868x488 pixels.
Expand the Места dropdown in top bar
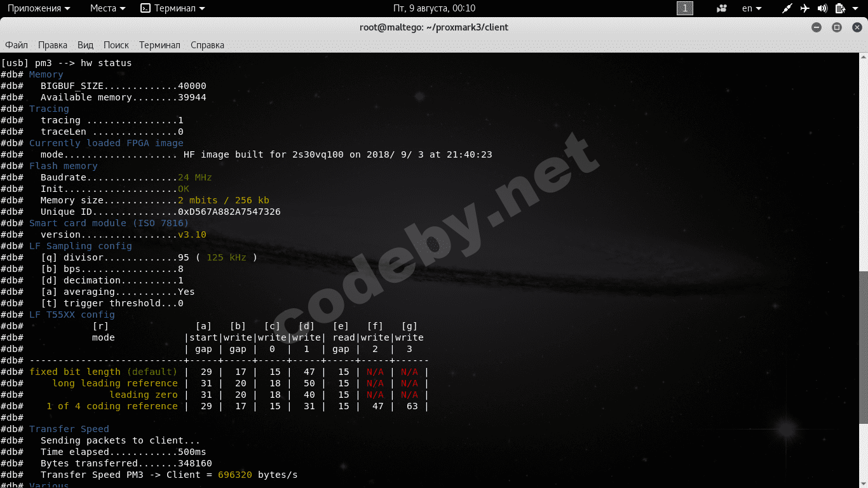pyautogui.click(x=108, y=8)
